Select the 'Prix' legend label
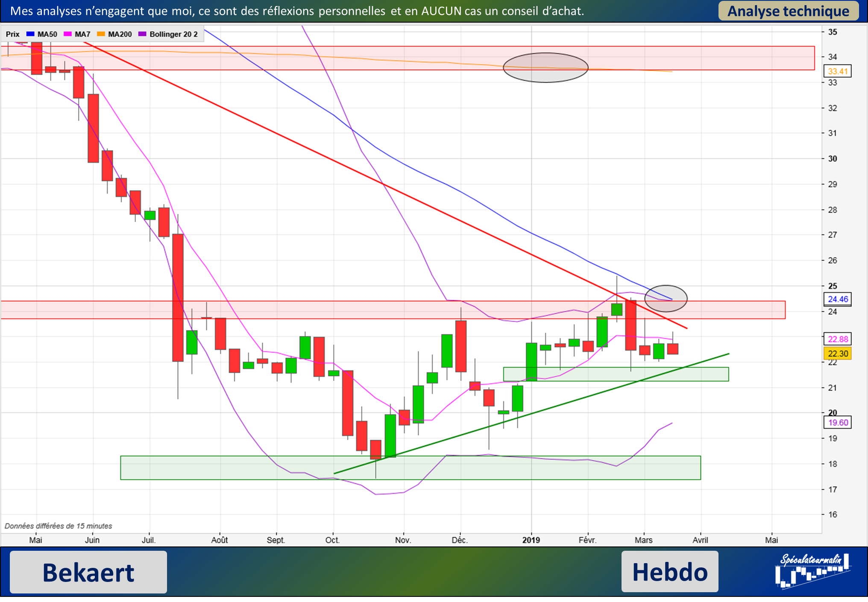This screenshot has height=602, width=868. click(13, 34)
